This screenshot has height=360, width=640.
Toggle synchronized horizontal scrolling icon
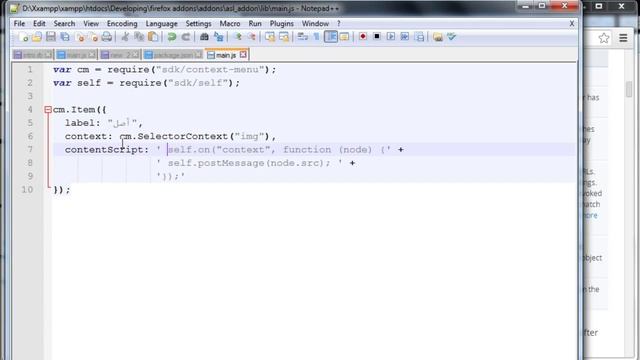click(284, 37)
